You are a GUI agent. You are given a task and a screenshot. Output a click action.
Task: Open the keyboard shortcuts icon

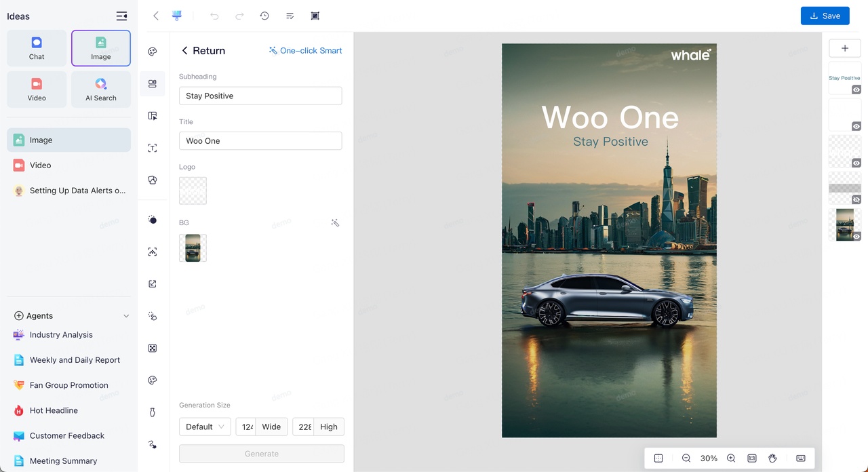click(x=801, y=458)
